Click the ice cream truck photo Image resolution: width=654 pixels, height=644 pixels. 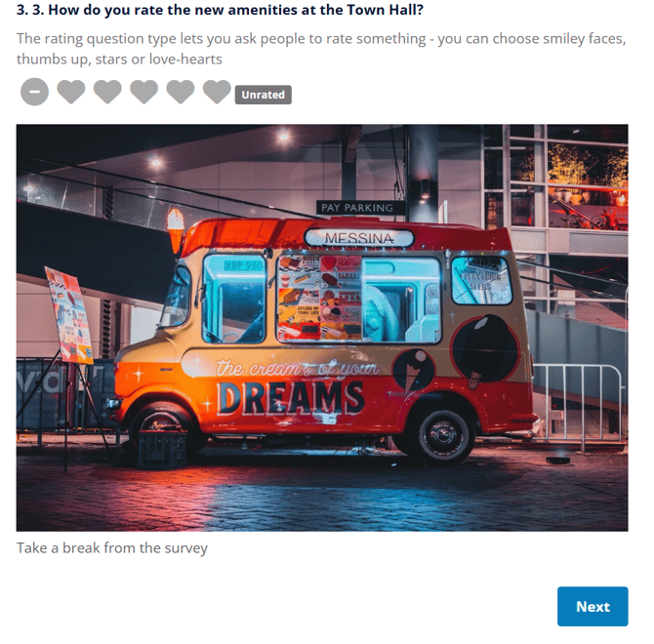click(322, 328)
